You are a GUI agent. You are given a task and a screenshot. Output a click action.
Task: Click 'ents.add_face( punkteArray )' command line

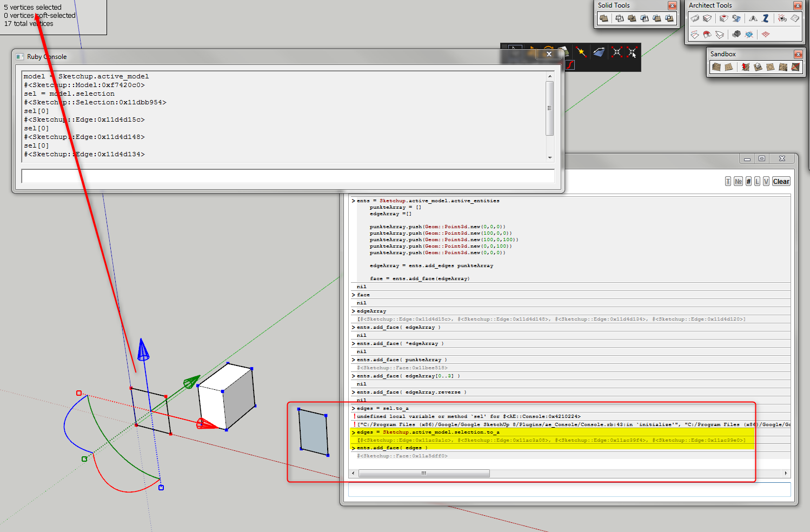pyautogui.click(x=402, y=360)
